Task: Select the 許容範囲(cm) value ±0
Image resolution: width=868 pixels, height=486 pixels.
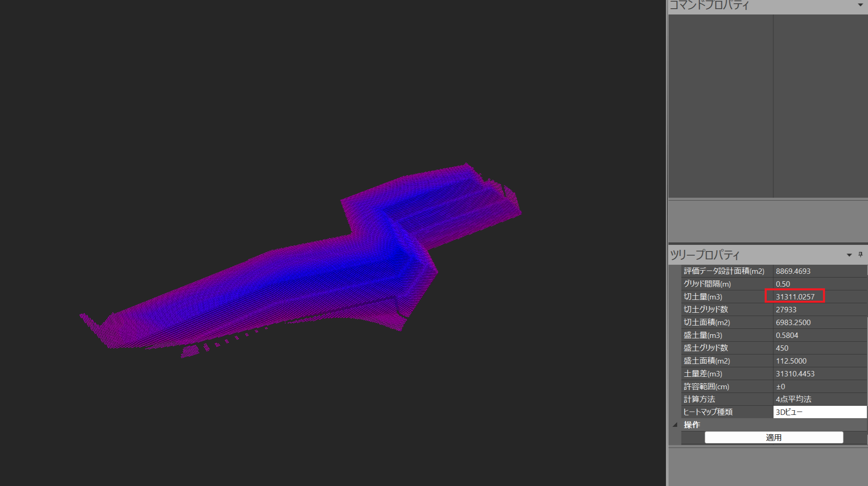Action: pyautogui.click(x=780, y=386)
